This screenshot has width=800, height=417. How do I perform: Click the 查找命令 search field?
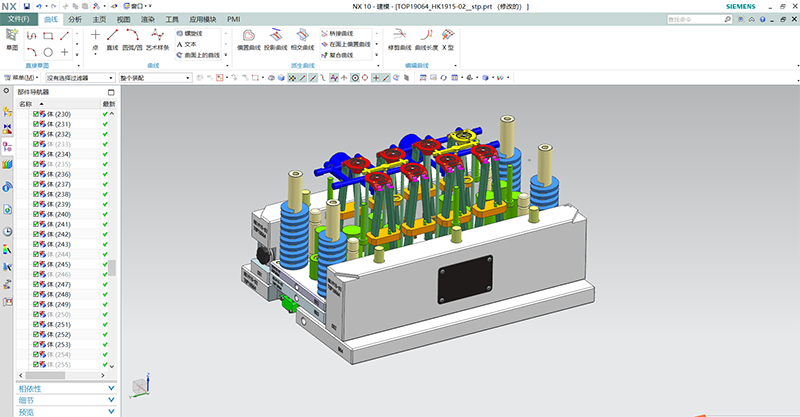click(x=695, y=19)
